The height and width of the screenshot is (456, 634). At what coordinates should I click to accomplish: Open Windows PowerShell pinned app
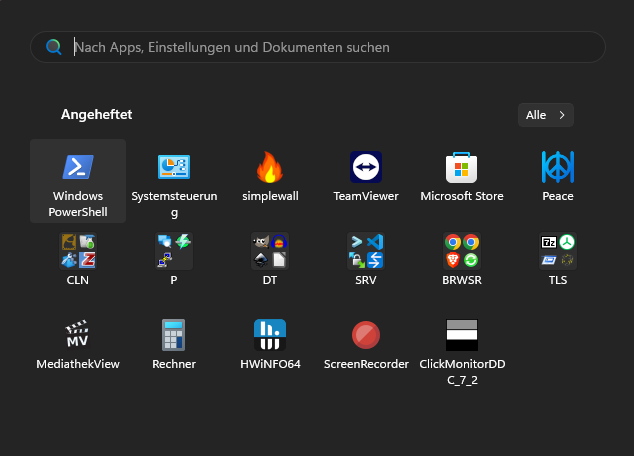pyautogui.click(x=78, y=181)
